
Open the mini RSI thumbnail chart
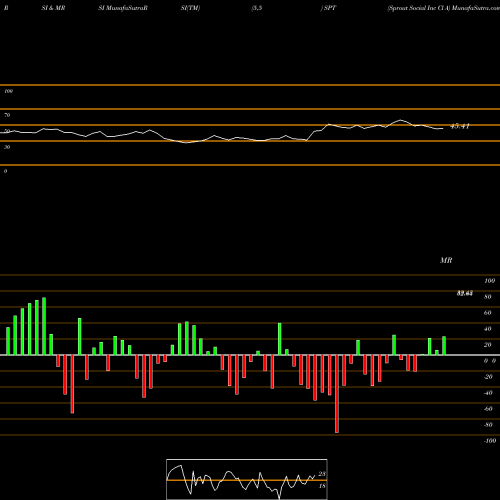click(247, 479)
